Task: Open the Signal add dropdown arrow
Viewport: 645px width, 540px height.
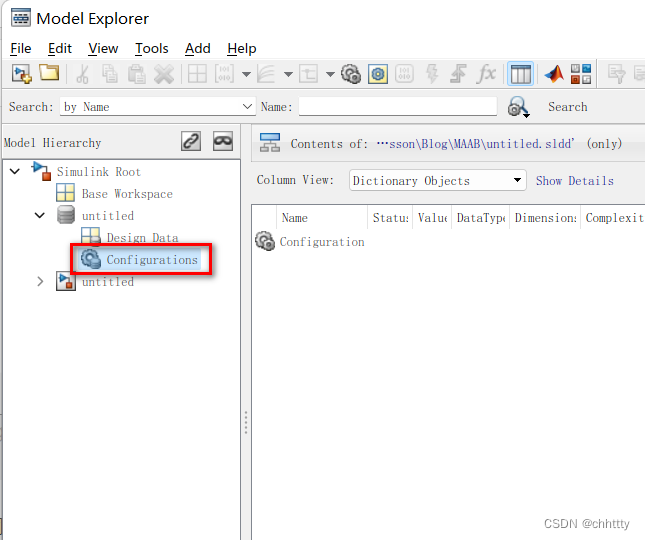Action: (288, 75)
